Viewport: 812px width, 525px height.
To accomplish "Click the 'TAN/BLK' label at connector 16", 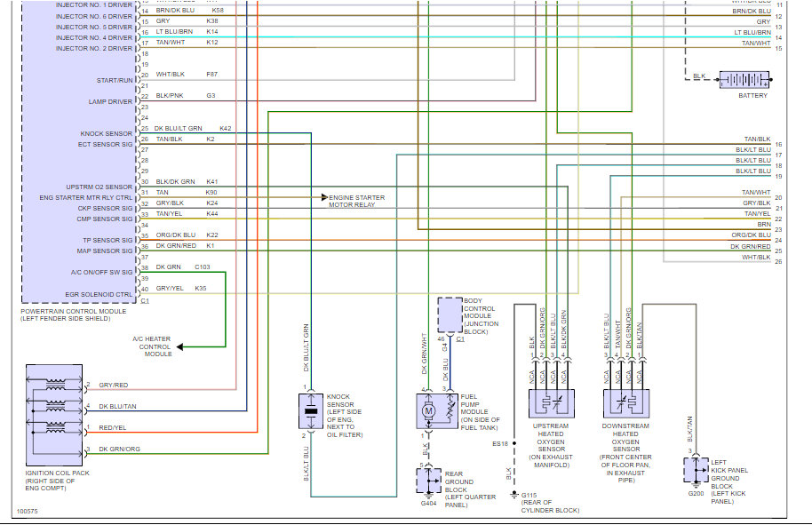I will pyautogui.click(x=757, y=139).
